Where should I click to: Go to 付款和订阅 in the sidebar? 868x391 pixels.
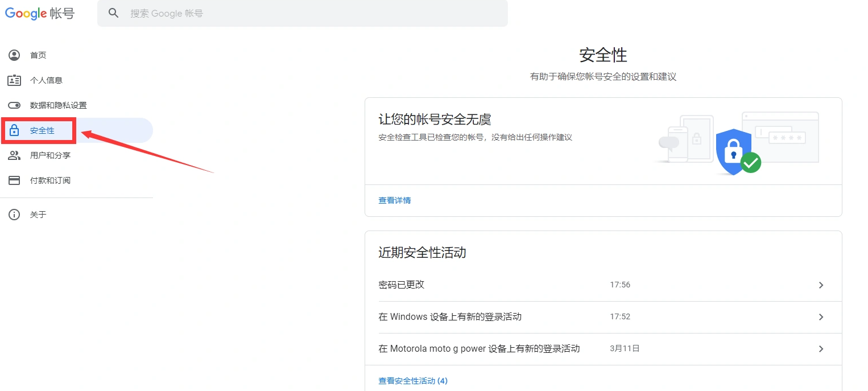(50, 180)
